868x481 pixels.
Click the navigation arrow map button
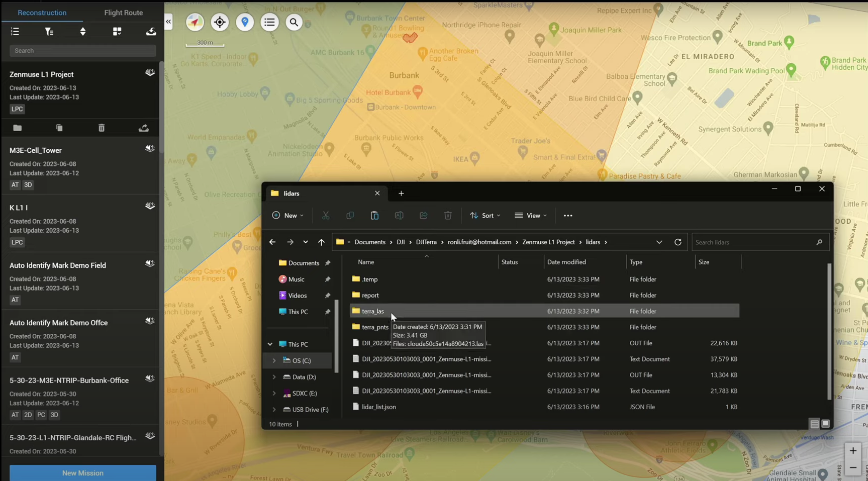[x=195, y=22]
